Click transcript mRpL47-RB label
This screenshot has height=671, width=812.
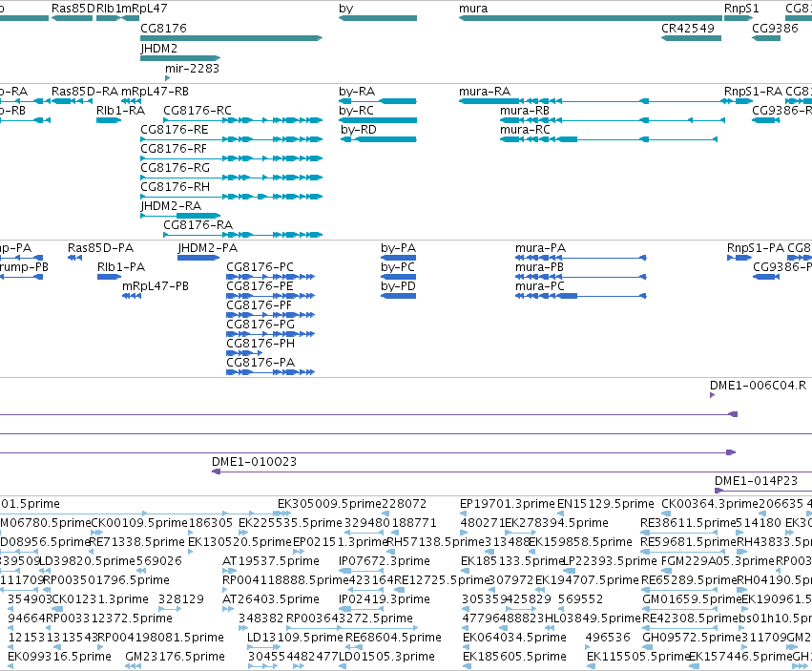[x=155, y=92]
